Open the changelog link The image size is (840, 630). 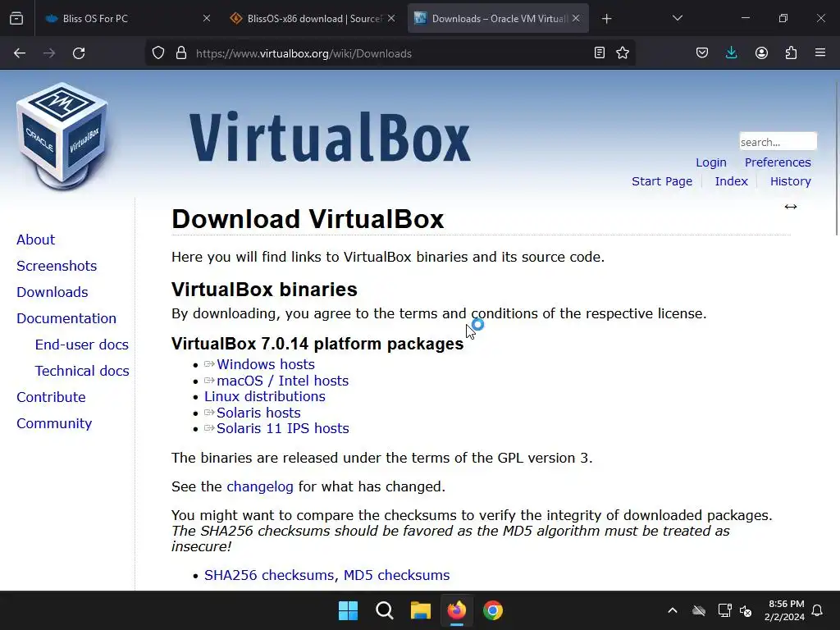click(260, 486)
